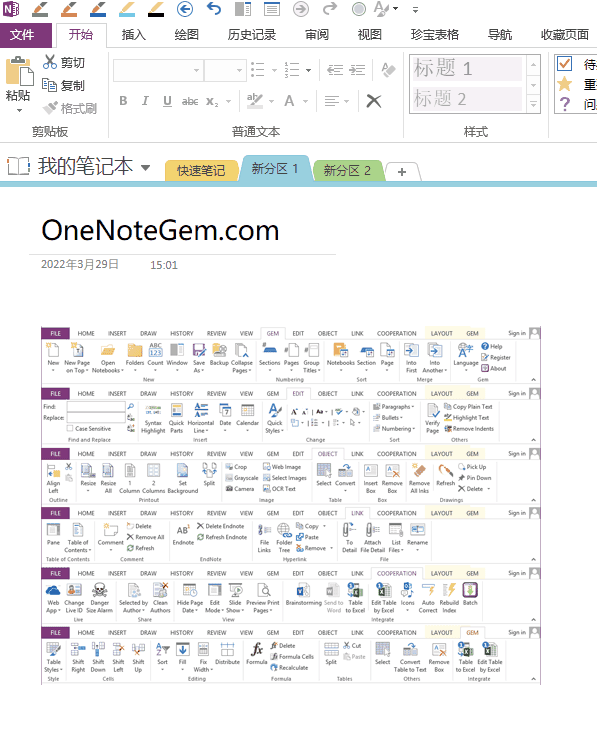The width and height of the screenshot is (597, 751).
Task: Click the paragraph alignment icon
Action: click(x=332, y=101)
